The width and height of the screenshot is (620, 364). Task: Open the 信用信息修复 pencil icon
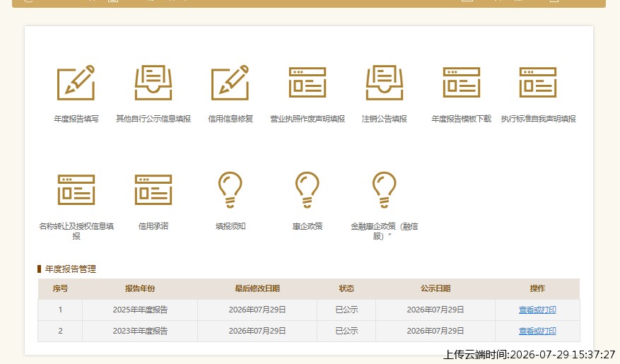point(230,83)
